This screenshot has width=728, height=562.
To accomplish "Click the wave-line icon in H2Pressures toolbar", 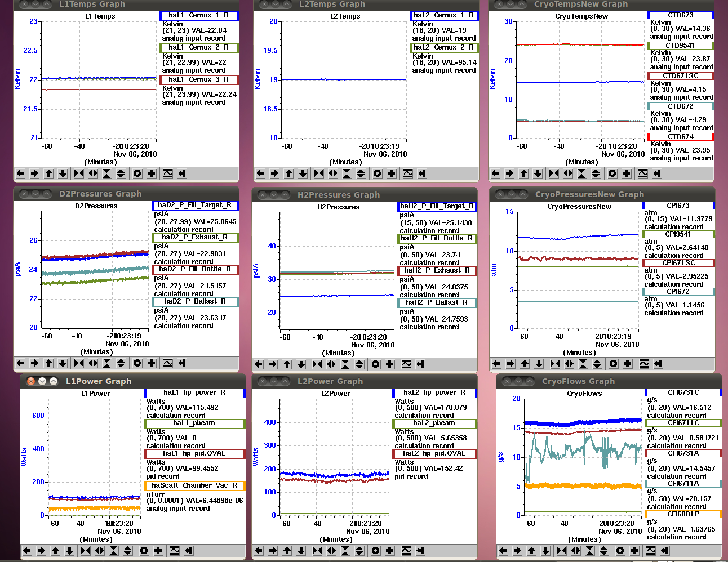I will click(406, 364).
